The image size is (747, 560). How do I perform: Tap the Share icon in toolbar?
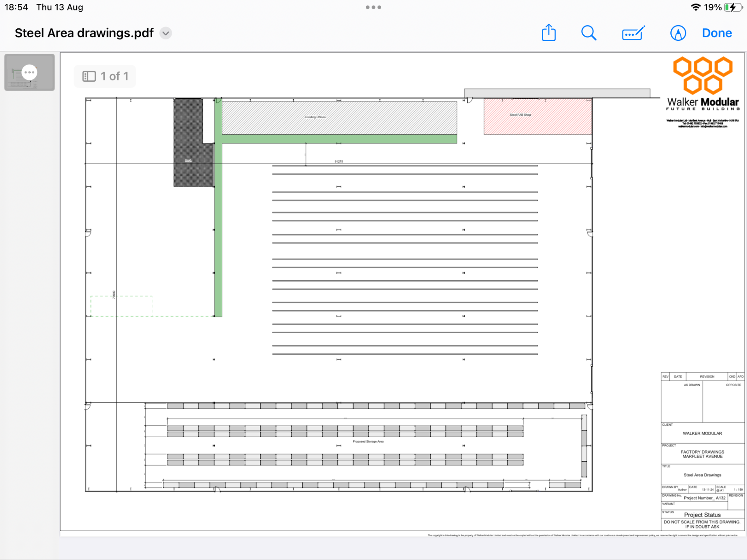point(549,33)
